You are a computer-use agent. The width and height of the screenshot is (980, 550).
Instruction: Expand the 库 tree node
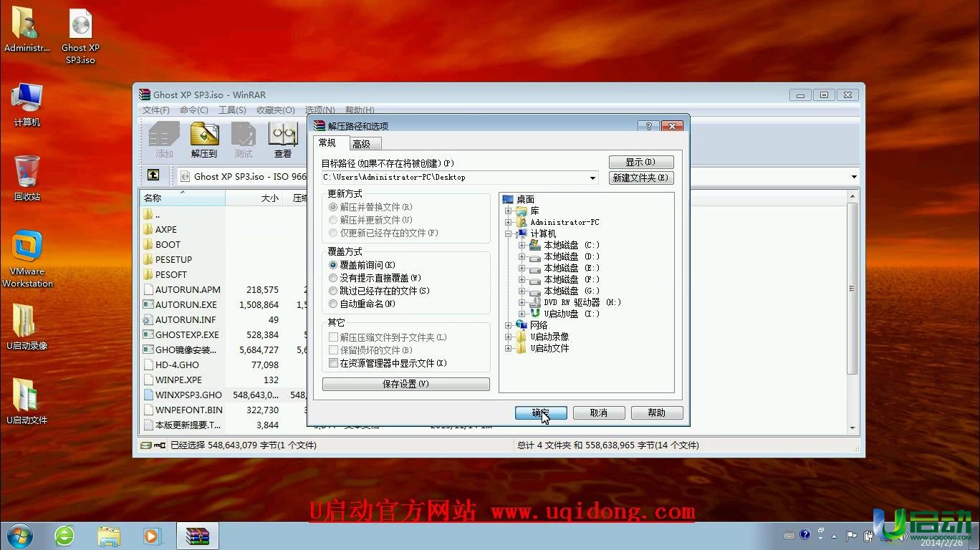click(x=509, y=211)
